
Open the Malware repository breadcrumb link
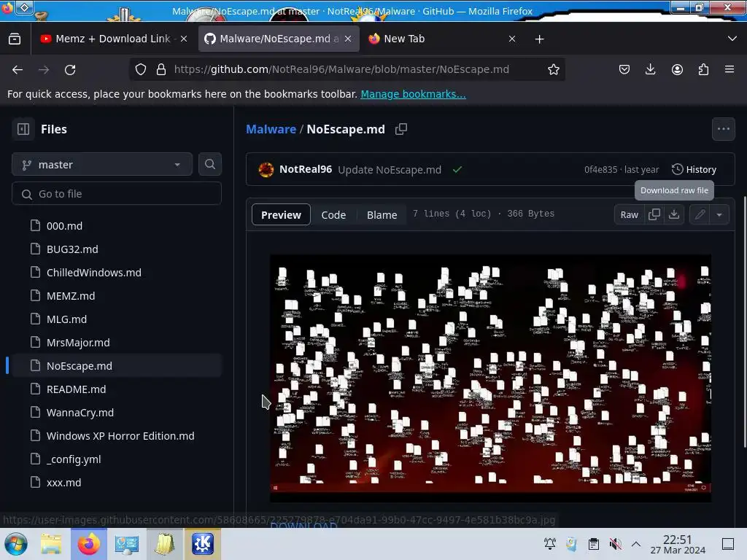pos(271,129)
